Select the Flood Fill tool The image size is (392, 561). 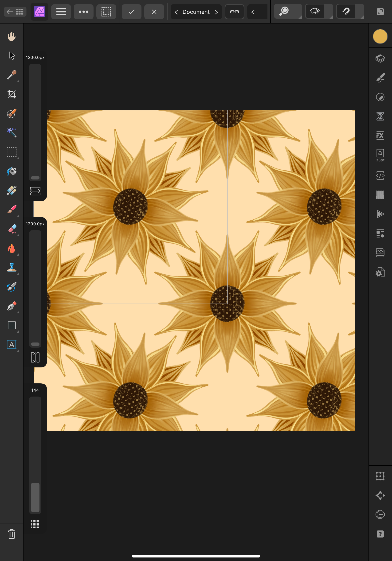pos(12,171)
